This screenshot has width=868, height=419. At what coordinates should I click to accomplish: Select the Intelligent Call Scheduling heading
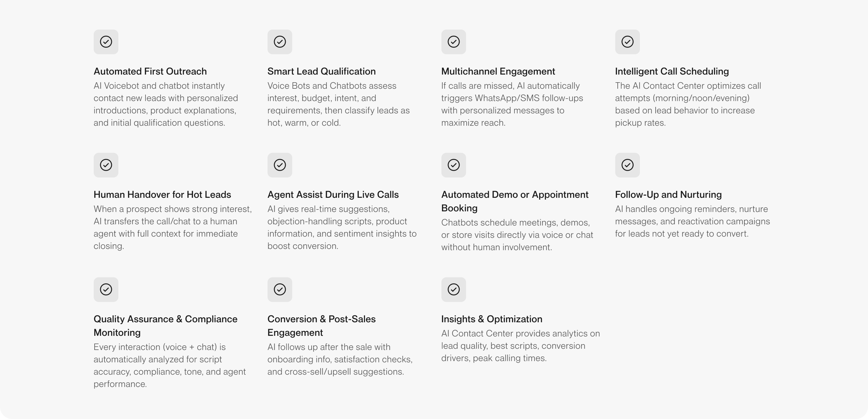[672, 71]
